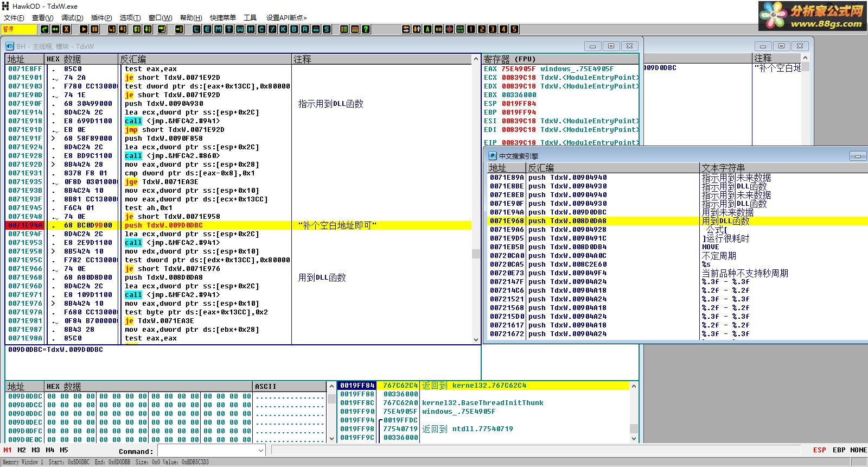Open Run Trace via the dots icon
Viewport: 868px width, 467px height.
point(316,29)
